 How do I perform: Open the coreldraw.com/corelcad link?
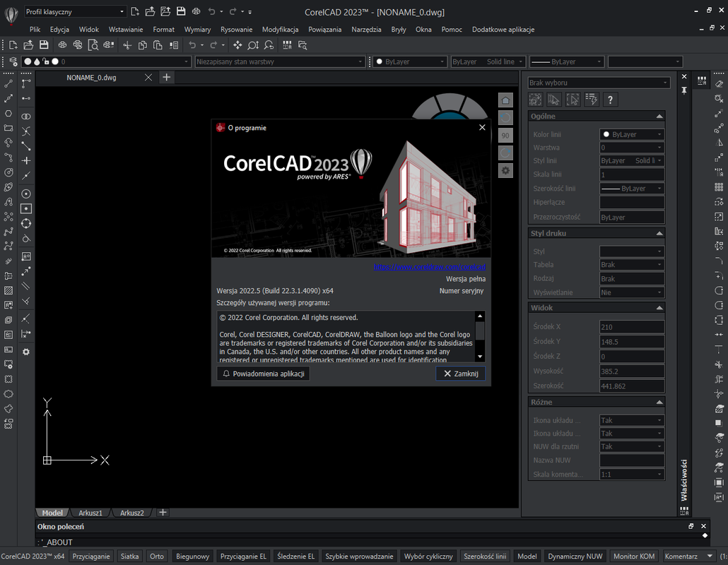(x=430, y=267)
